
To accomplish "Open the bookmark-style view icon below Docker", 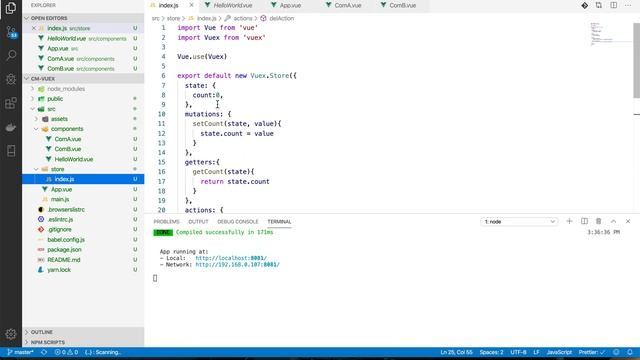I will pos(11,151).
